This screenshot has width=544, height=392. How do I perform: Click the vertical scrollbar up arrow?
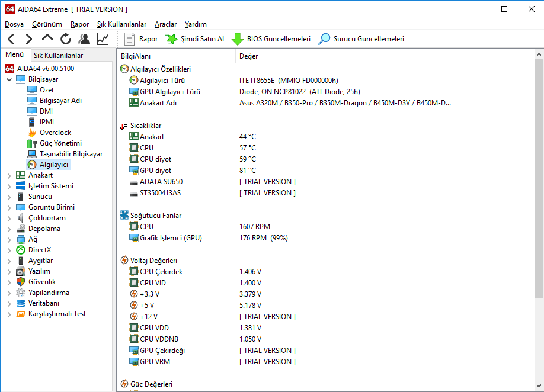pyautogui.click(x=539, y=54)
